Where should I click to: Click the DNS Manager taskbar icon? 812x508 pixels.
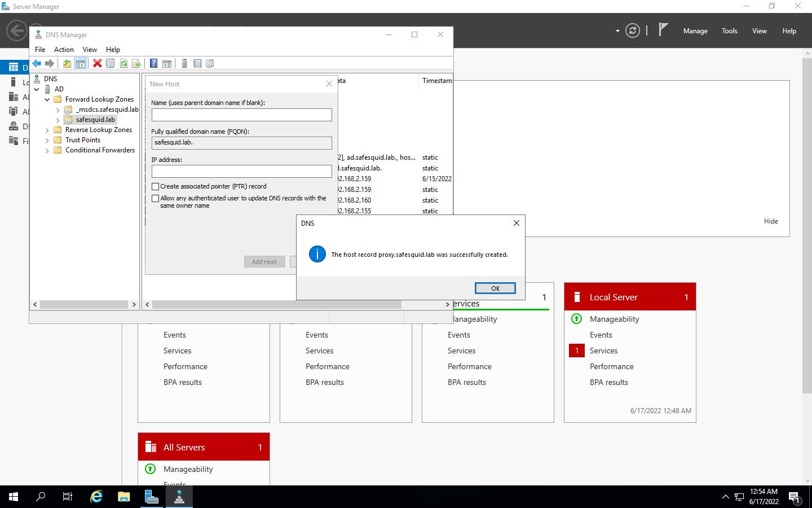pos(179,497)
